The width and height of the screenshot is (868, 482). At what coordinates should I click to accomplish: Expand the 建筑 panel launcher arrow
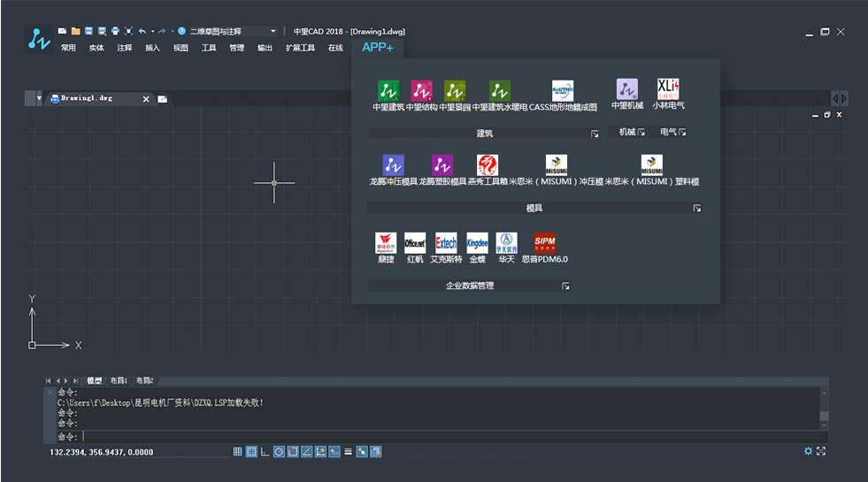point(595,134)
